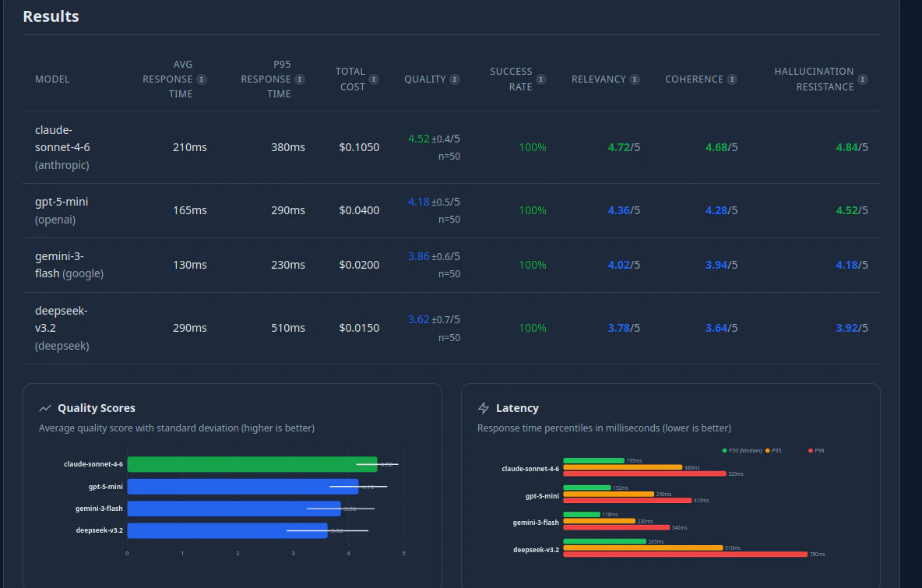Toggle P50 (Median) legend entry
This screenshot has width=922, height=588.
click(x=741, y=450)
